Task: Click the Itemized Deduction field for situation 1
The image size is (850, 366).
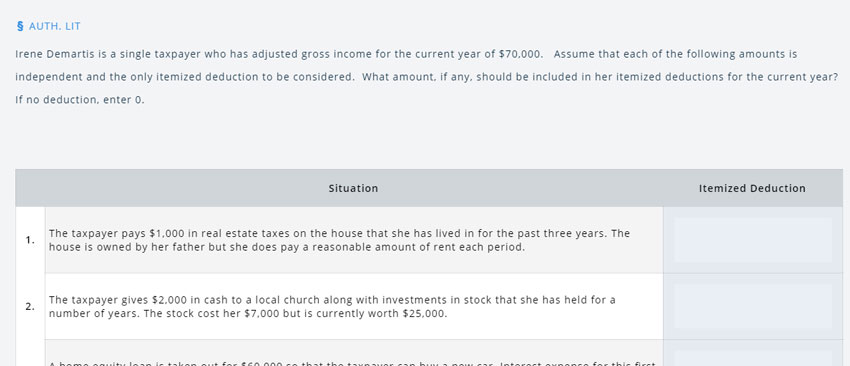Action: pyautogui.click(x=752, y=240)
